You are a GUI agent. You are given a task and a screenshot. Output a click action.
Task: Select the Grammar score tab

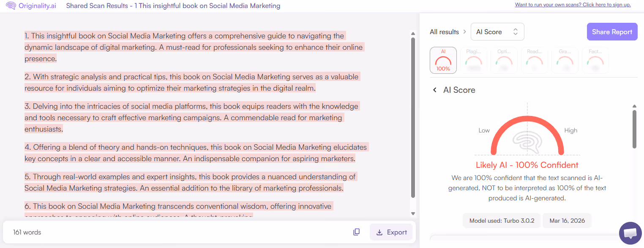pyautogui.click(x=565, y=60)
